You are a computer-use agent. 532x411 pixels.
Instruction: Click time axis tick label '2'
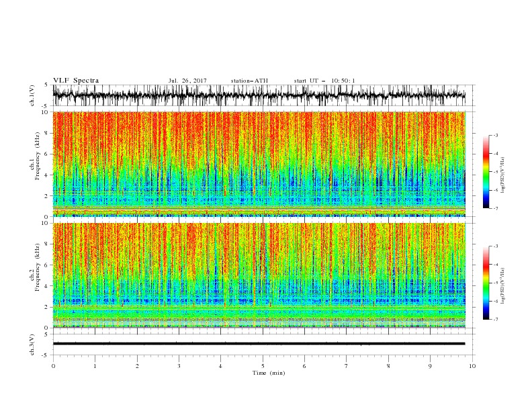tap(137, 366)
